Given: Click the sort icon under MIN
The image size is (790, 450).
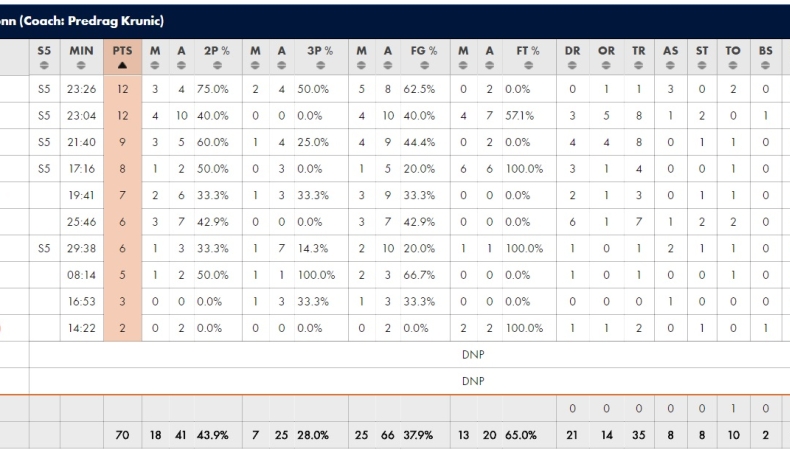Looking at the screenshot, I should [78, 65].
